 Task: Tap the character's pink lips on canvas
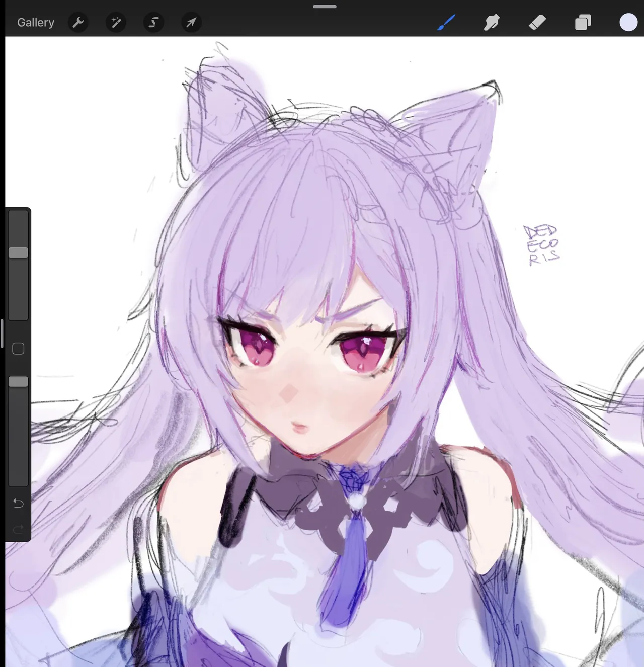[x=299, y=428]
